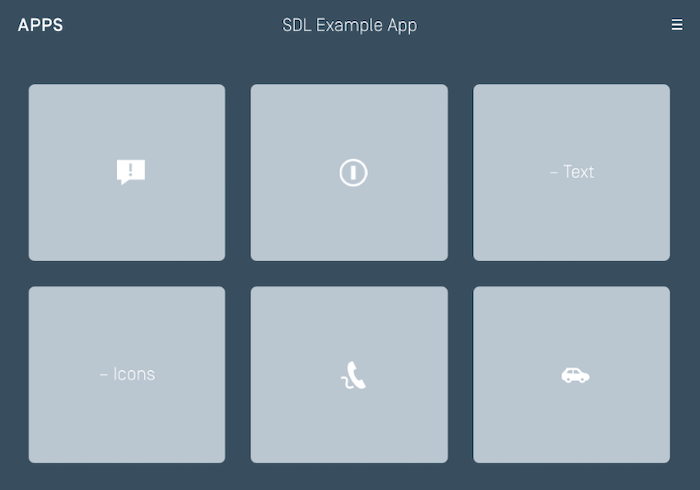Click the alert message bubble icon
This screenshot has width=700, height=490.
(x=131, y=172)
